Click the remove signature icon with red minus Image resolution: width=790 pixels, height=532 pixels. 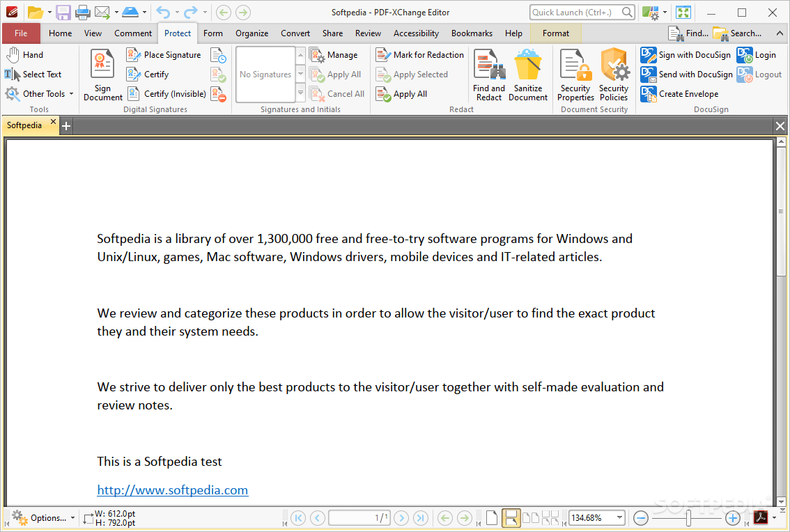pos(218,94)
